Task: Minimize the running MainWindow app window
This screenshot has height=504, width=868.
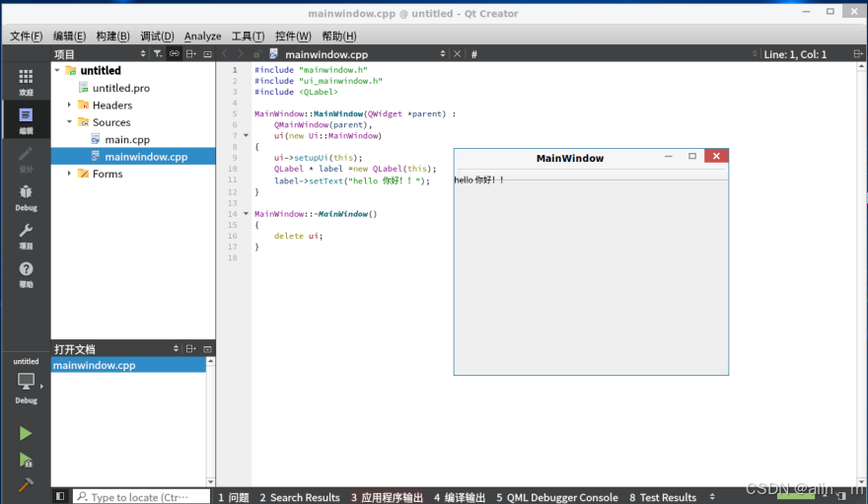Action: coord(668,157)
